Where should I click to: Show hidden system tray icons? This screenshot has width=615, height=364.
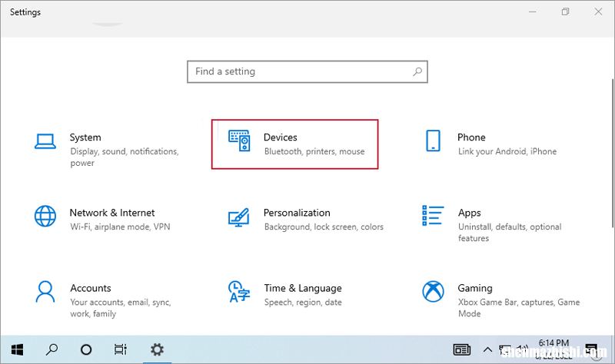[487, 349]
